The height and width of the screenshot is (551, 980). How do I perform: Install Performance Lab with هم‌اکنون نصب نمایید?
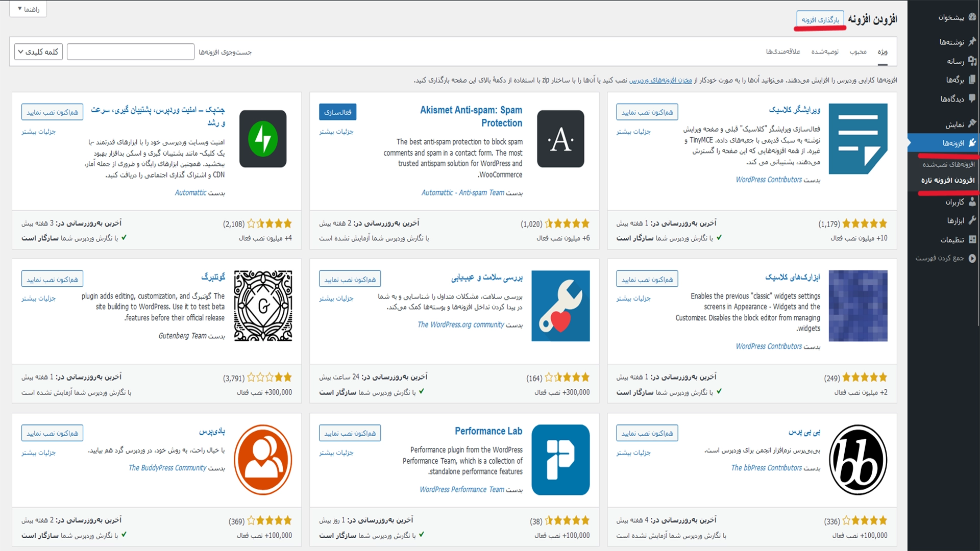pyautogui.click(x=350, y=433)
